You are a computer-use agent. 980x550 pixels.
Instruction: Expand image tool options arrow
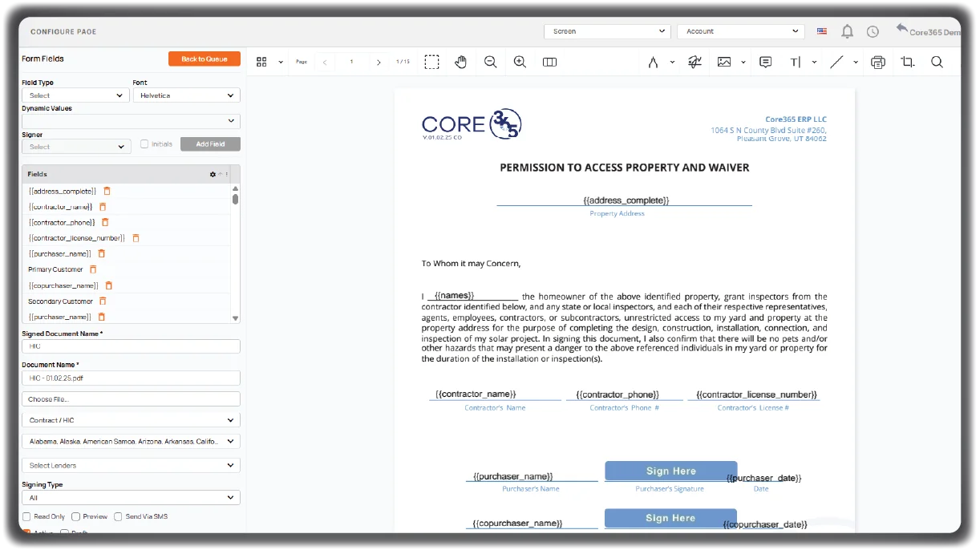[x=743, y=62]
